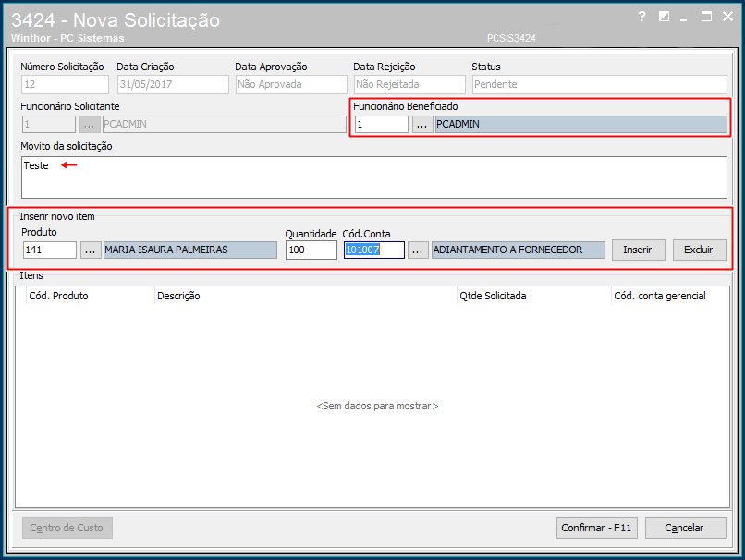Click the Número Solicitação field
Viewport: 745px width, 560px height.
(65, 84)
